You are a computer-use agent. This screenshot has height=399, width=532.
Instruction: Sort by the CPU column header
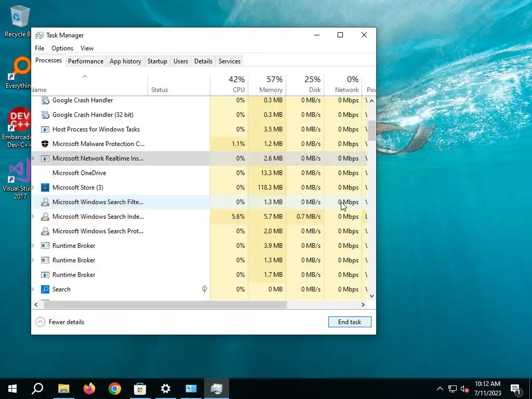pos(229,84)
